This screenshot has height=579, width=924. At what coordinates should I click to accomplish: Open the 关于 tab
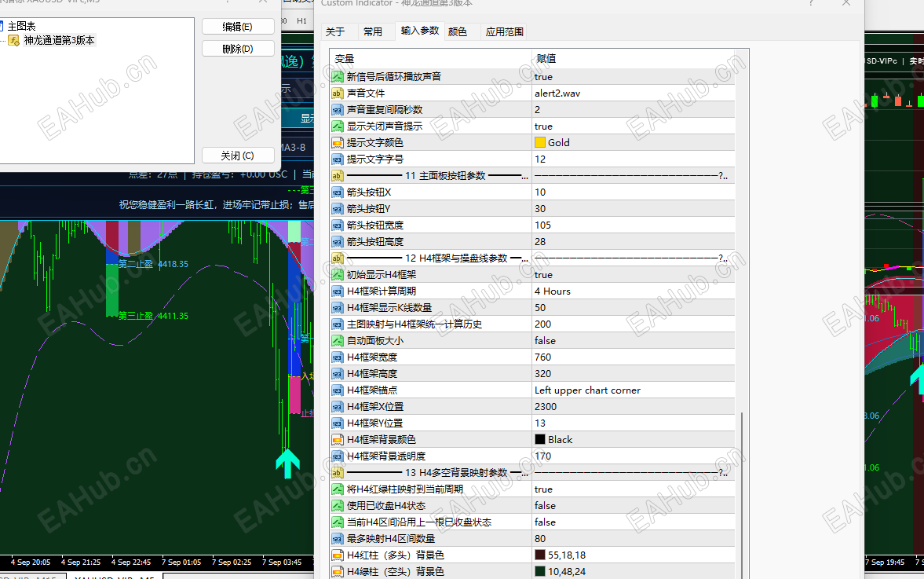pos(335,32)
